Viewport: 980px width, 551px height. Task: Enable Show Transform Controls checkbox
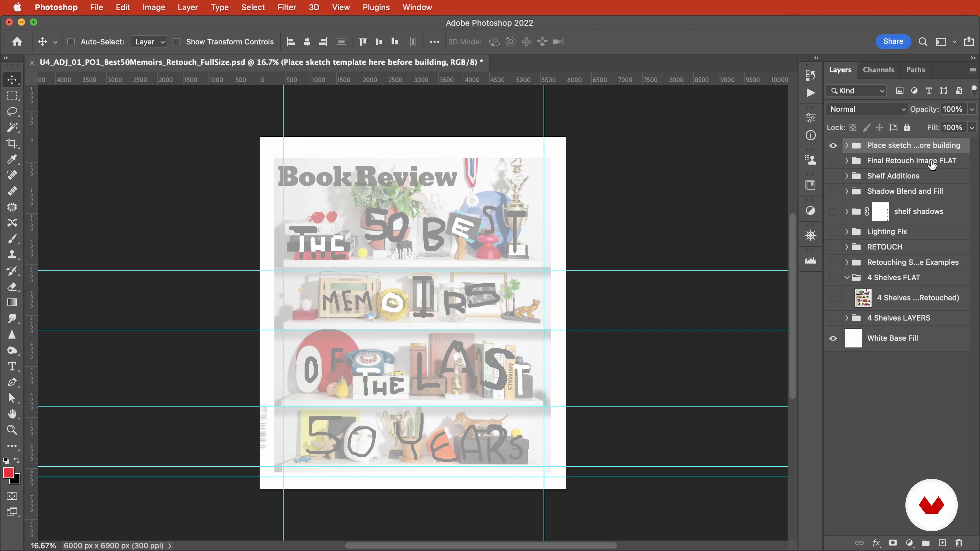(x=177, y=42)
